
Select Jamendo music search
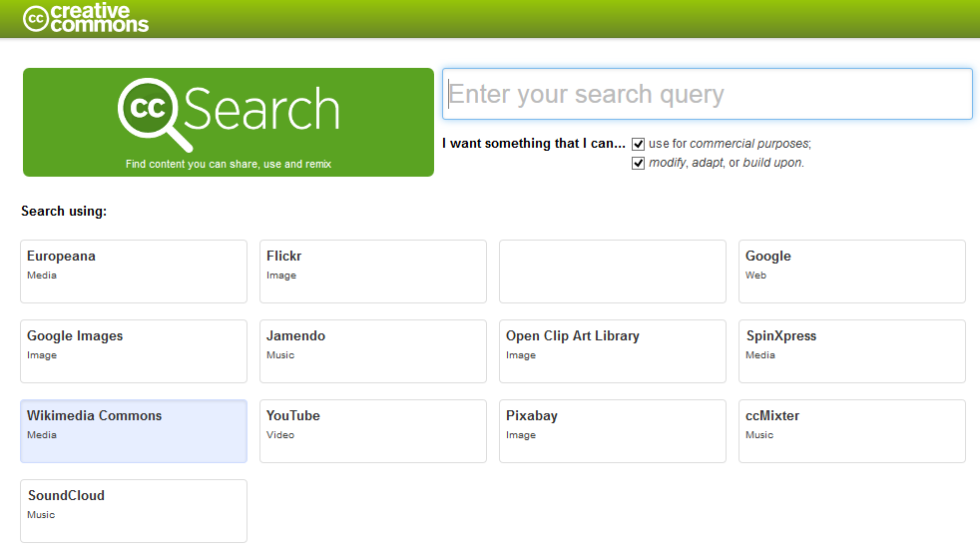click(x=372, y=350)
